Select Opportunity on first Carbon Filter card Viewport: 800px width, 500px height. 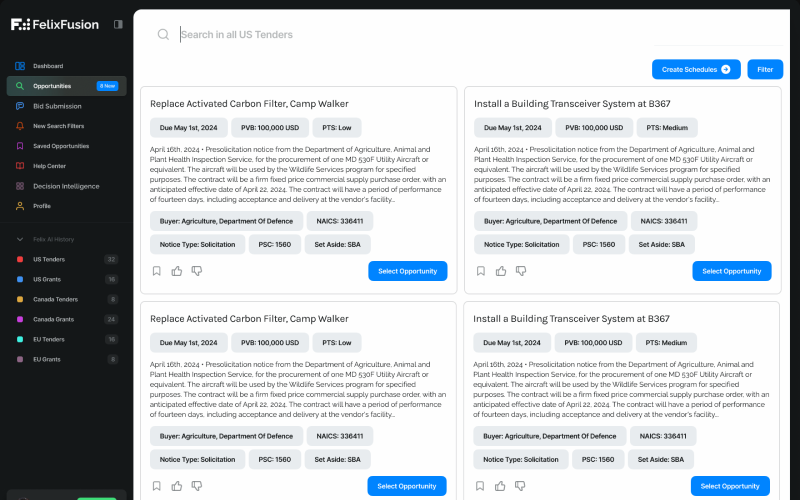(x=408, y=271)
